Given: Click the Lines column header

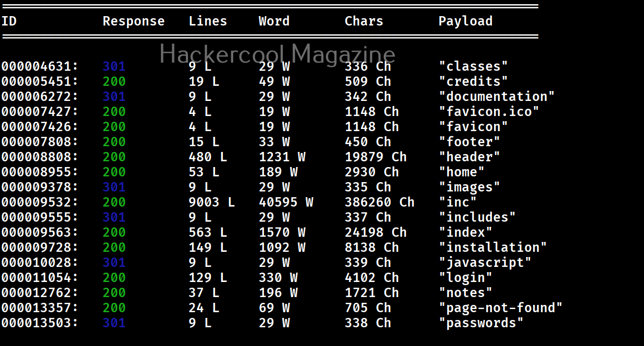Looking at the screenshot, I should [x=208, y=21].
